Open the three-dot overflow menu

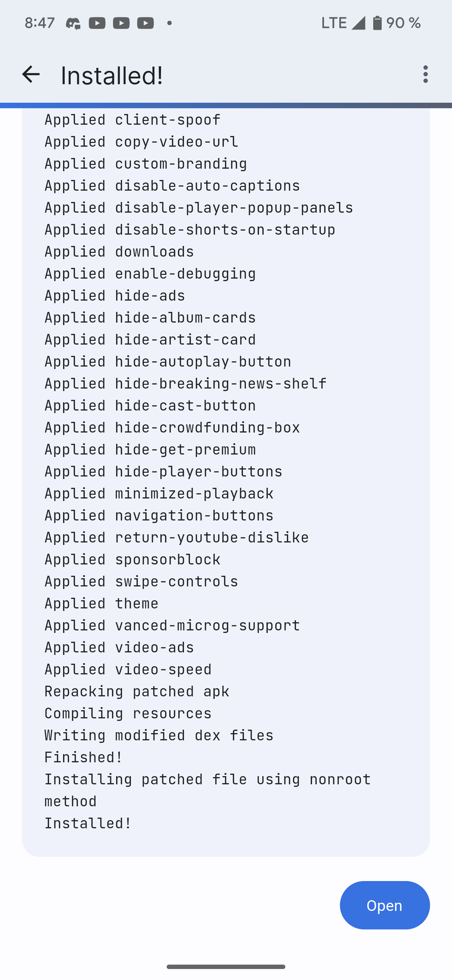(x=425, y=74)
